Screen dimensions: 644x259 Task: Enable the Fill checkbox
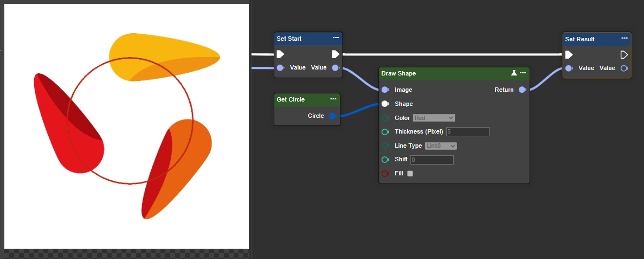click(410, 174)
